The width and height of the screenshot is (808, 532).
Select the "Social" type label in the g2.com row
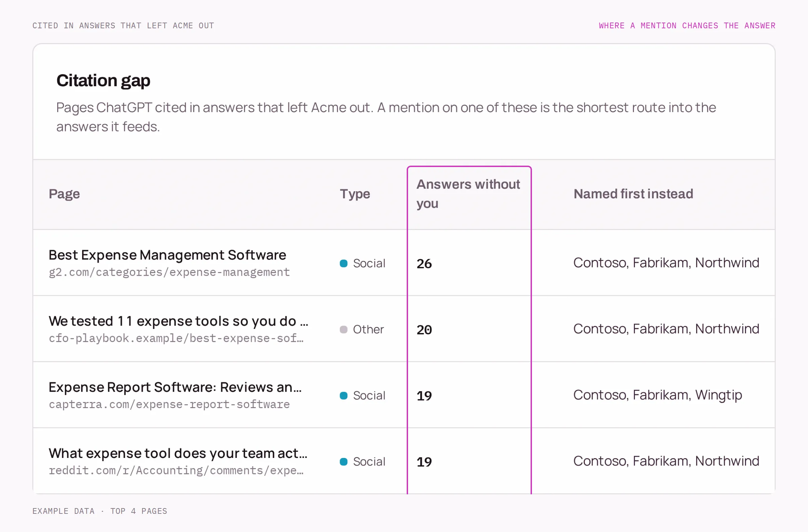(369, 263)
